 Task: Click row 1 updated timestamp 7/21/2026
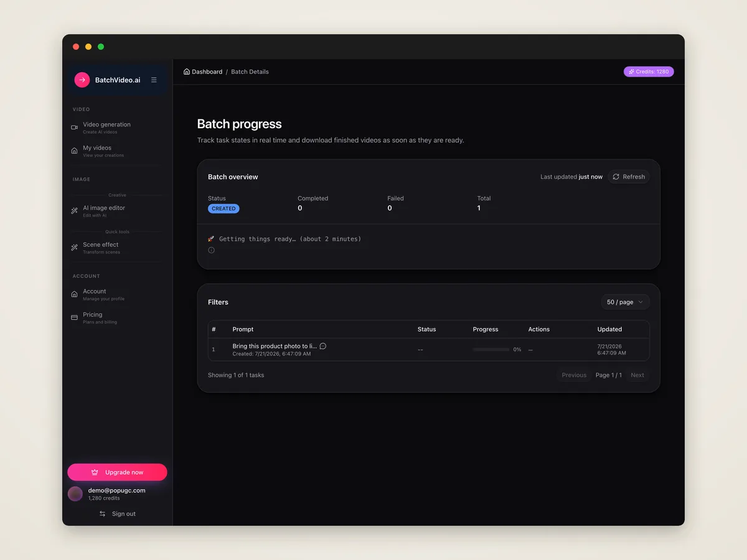point(611,350)
